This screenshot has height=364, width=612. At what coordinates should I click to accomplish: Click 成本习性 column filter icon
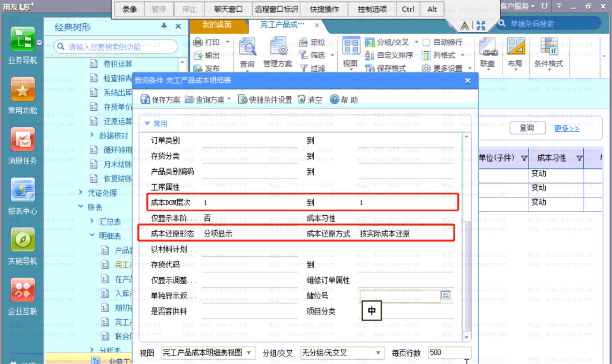pyautogui.click(x=579, y=158)
